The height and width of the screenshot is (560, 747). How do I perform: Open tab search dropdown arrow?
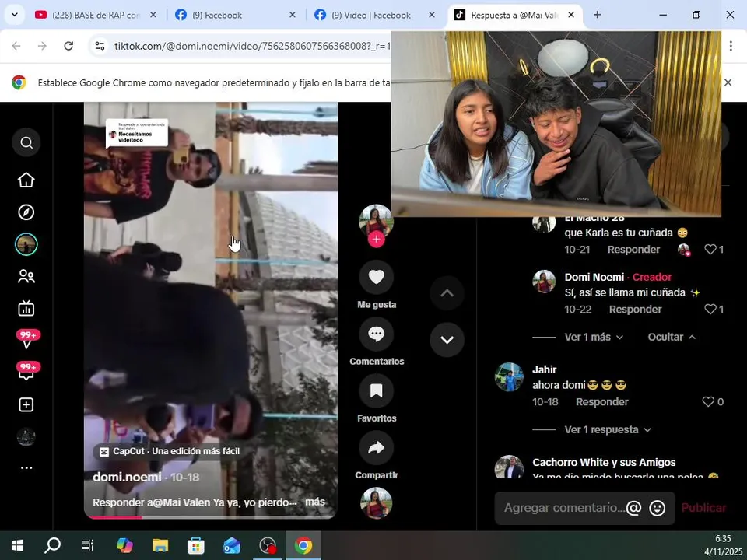point(15,15)
